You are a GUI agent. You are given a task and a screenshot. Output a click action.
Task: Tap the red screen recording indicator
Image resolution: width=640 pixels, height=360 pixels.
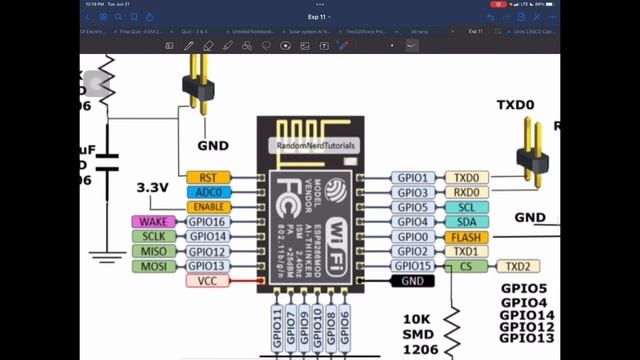[498, 4]
